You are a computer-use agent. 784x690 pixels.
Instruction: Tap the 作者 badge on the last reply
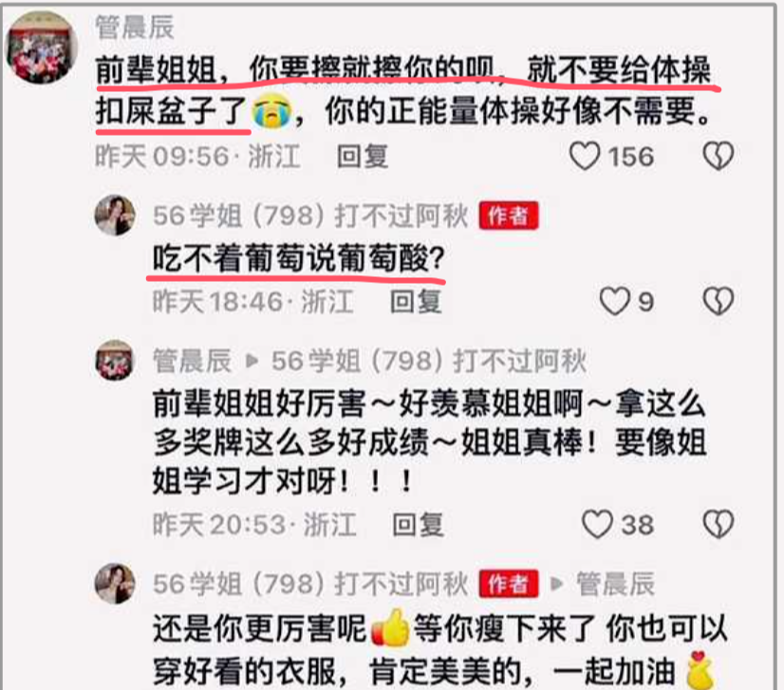(509, 584)
